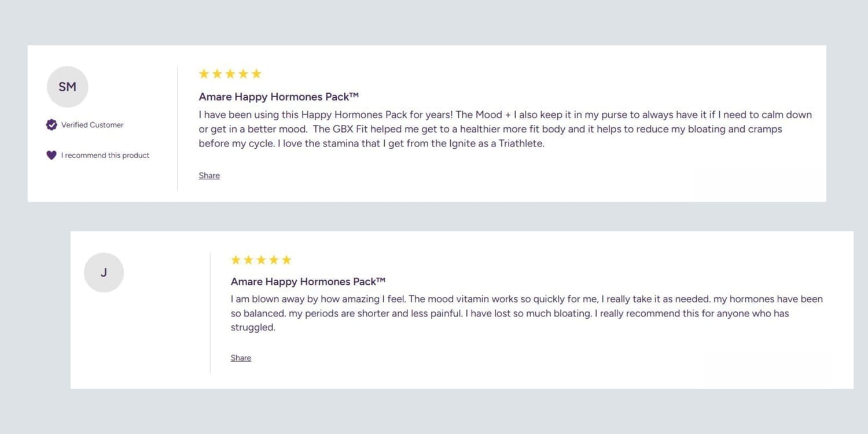
Task: Select first star in J's review rating
Action: point(236,260)
